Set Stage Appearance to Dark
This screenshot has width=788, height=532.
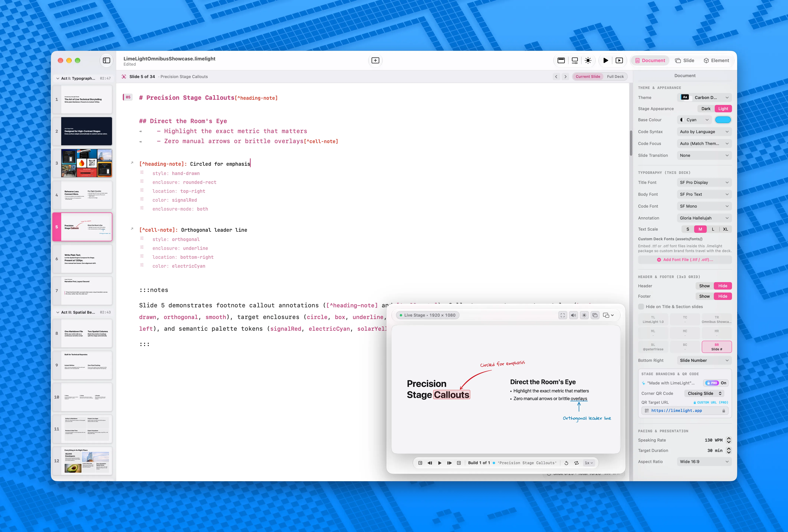click(706, 109)
